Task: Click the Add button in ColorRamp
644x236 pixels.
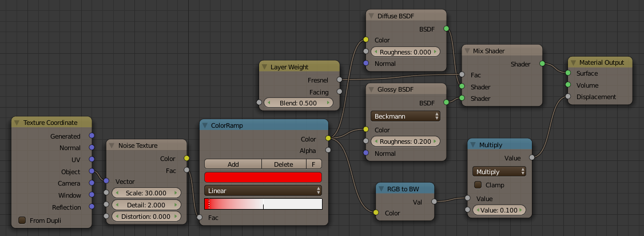Action: pyautogui.click(x=233, y=164)
